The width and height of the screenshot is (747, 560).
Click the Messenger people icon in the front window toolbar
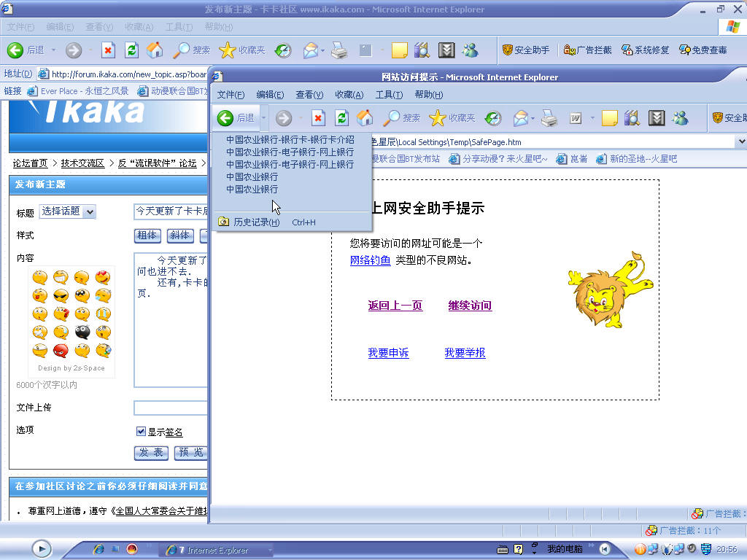[x=681, y=117]
